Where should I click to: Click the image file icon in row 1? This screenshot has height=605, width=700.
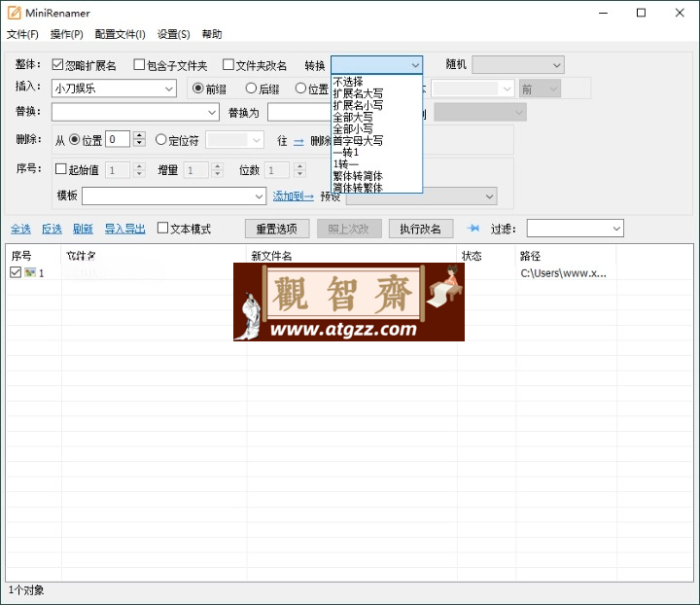pyautogui.click(x=30, y=272)
